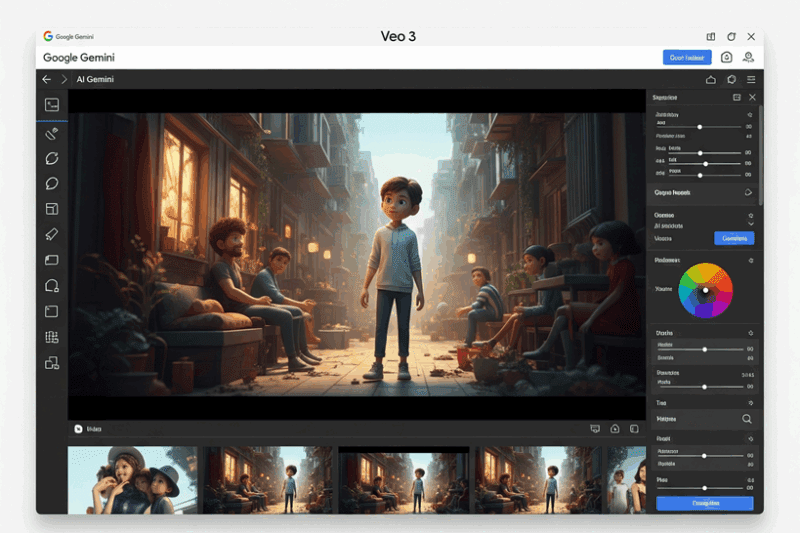The width and height of the screenshot is (800, 533).
Task: Click the gear icon above the search row
Action: point(751,403)
